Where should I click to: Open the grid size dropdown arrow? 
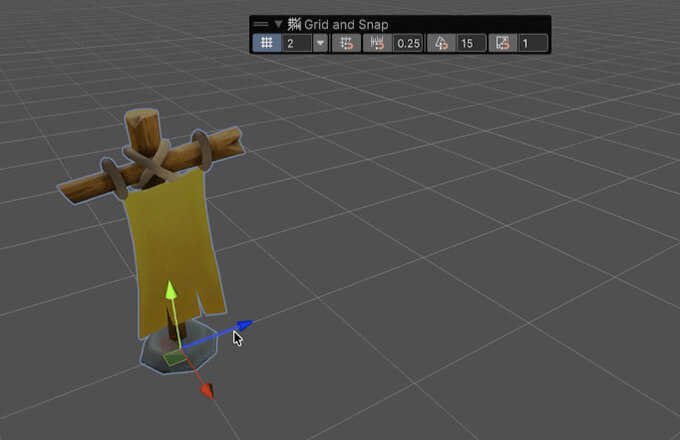pyautogui.click(x=320, y=43)
